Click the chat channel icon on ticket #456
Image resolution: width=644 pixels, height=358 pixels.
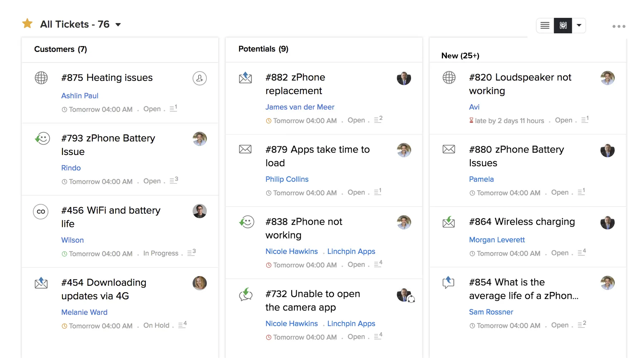pos(41,211)
